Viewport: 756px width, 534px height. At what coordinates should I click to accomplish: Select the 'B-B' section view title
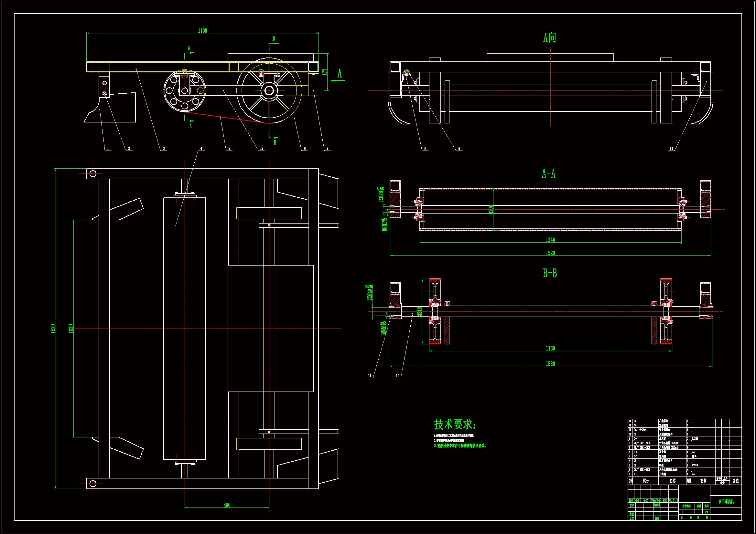pyautogui.click(x=550, y=273)
